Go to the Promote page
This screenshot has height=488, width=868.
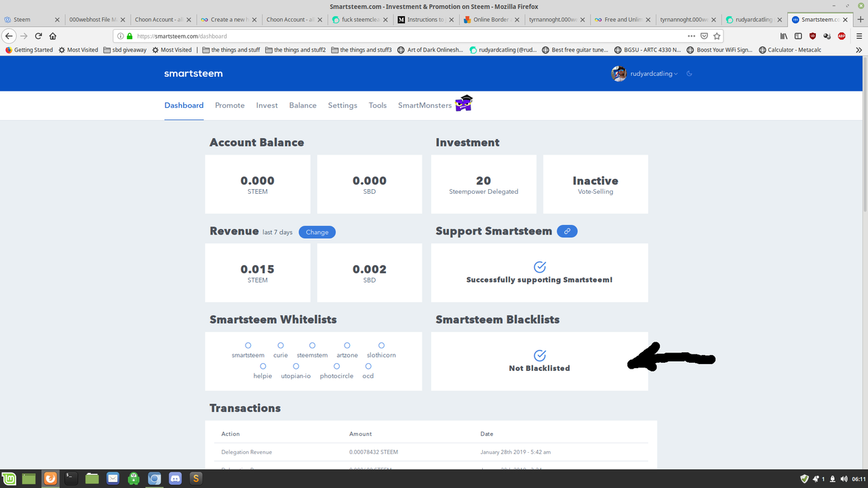click(230, 105)
